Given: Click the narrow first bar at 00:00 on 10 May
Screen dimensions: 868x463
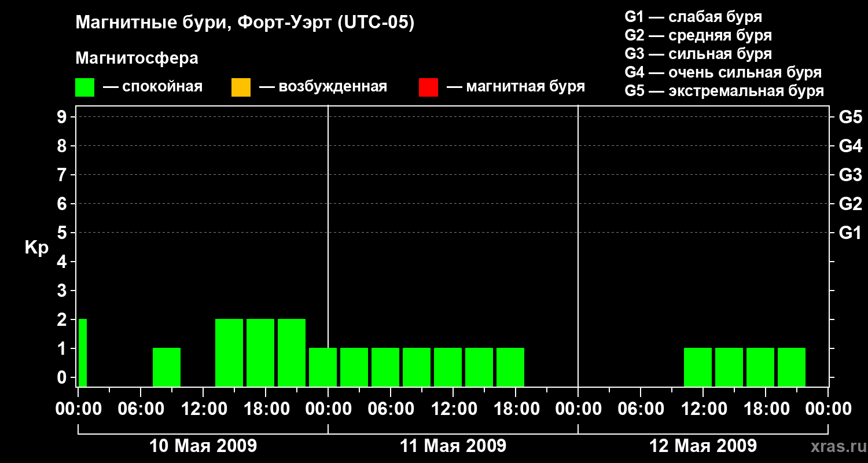Looking at the screenshot, I should 83,352.
